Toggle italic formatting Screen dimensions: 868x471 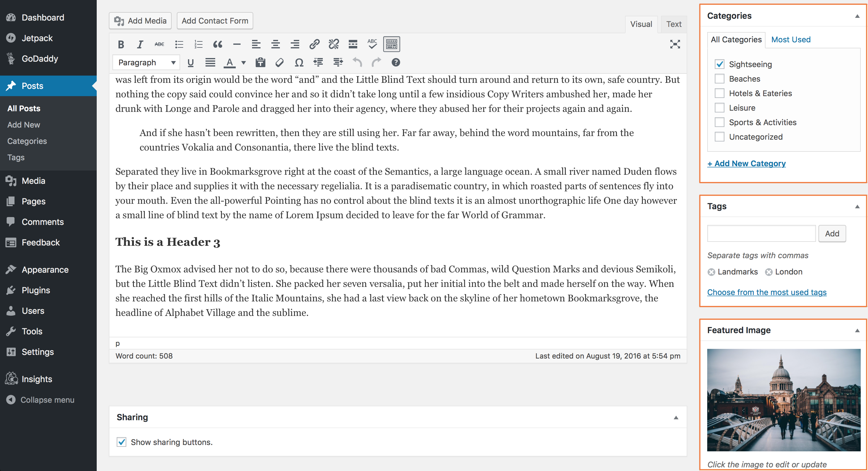[x=140, y=44]
